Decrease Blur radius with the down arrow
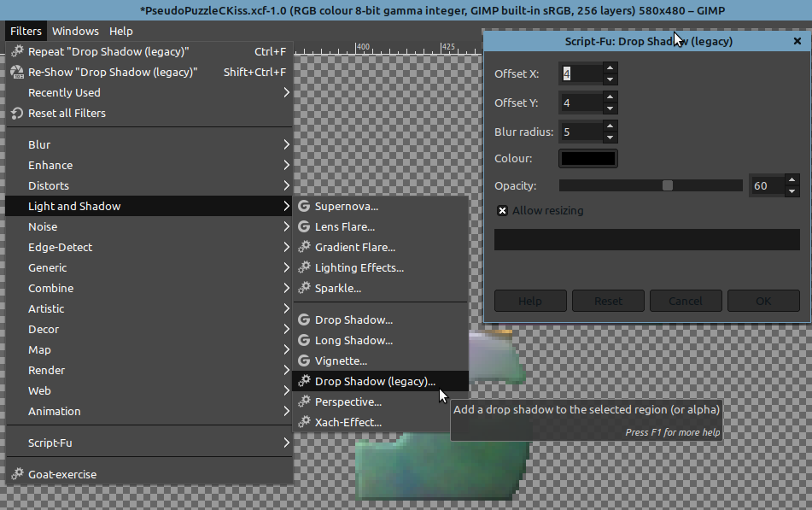Image resolution: width=812 pixels, height=510 pixels. [609, 138]
